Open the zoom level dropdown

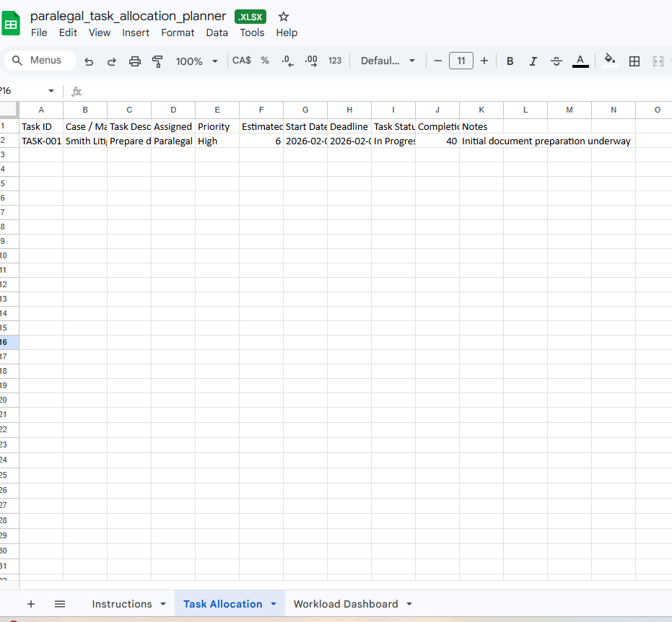(196, 61)
